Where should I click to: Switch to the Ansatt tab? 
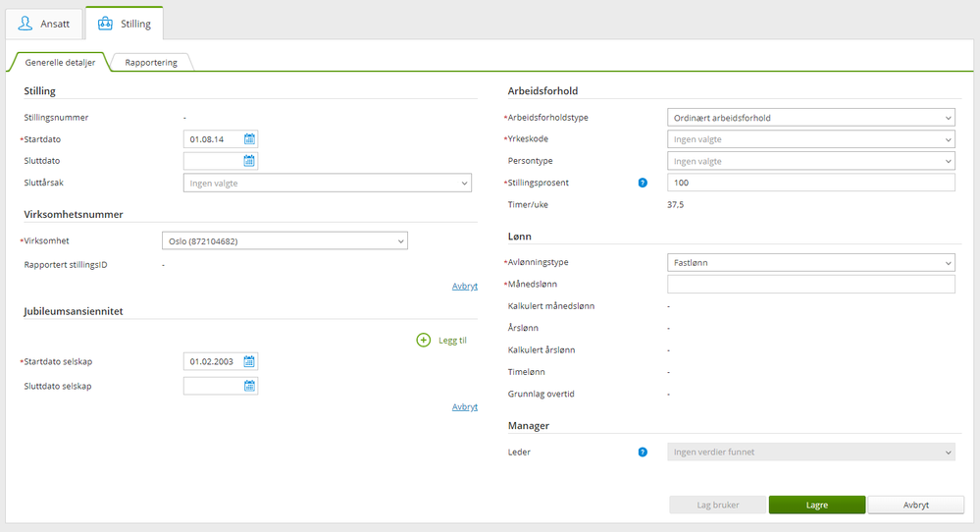click(x=43, y=23)
